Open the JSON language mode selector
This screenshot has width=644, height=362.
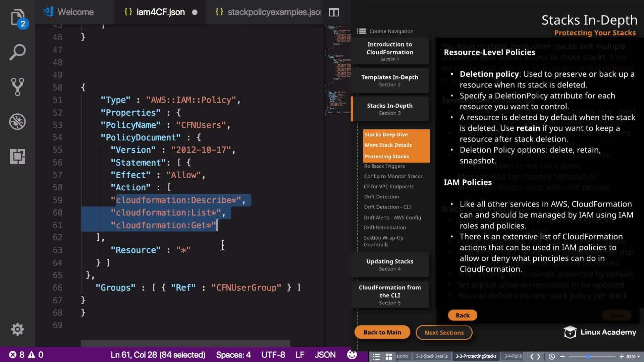pos(325,355)
